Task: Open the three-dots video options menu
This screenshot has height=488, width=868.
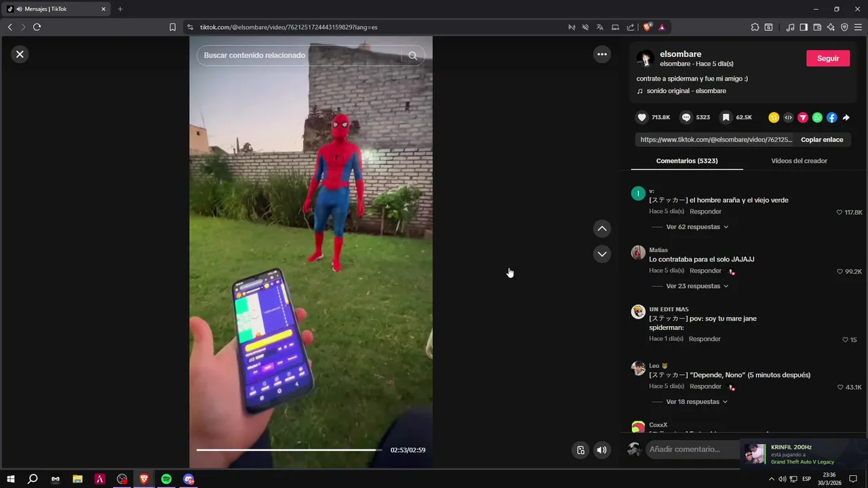Action: 602,54
